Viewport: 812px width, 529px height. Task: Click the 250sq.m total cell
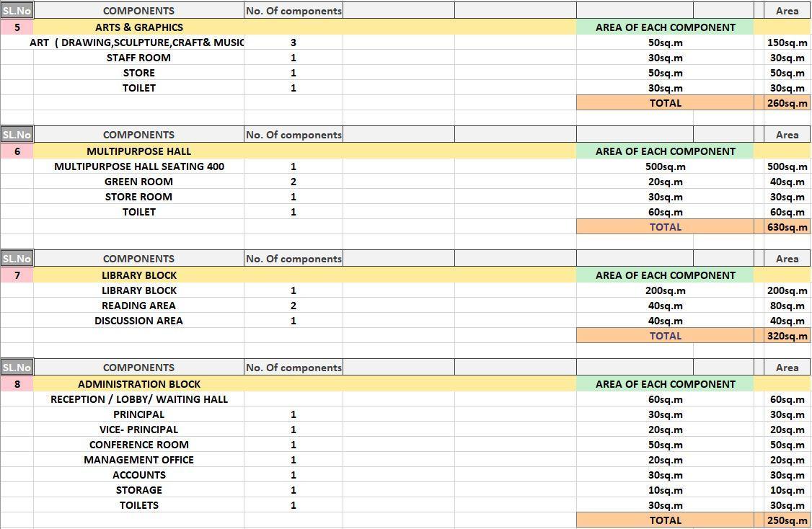point(787,520)
